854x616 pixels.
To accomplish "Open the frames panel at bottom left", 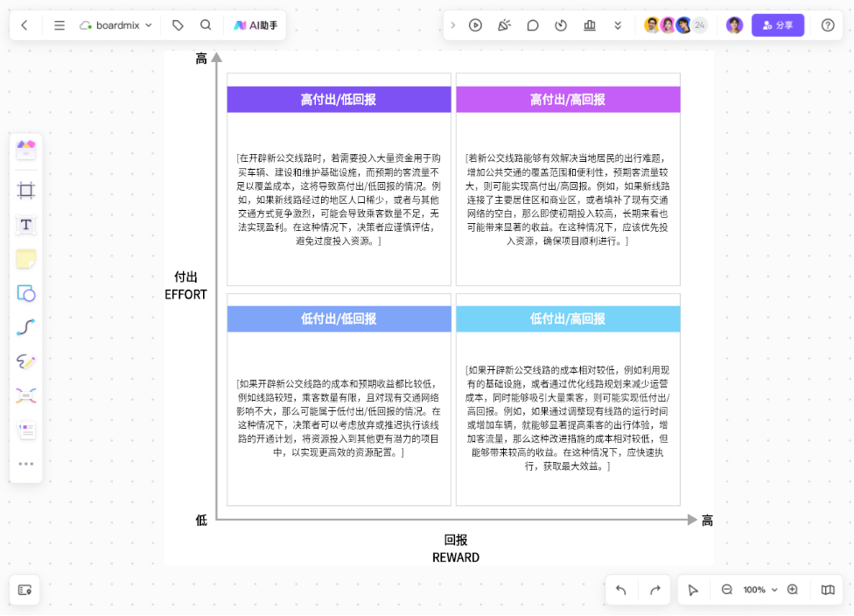I will click(x=25, y=590).
